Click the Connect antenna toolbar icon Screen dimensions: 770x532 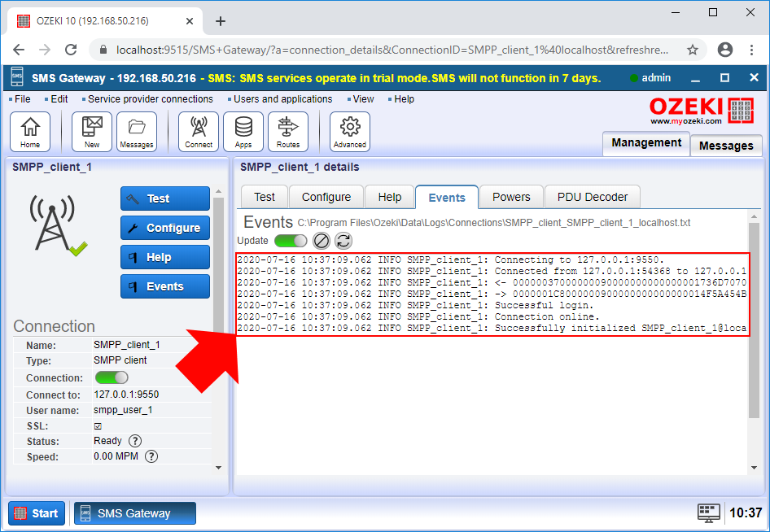tap(199, 132)
